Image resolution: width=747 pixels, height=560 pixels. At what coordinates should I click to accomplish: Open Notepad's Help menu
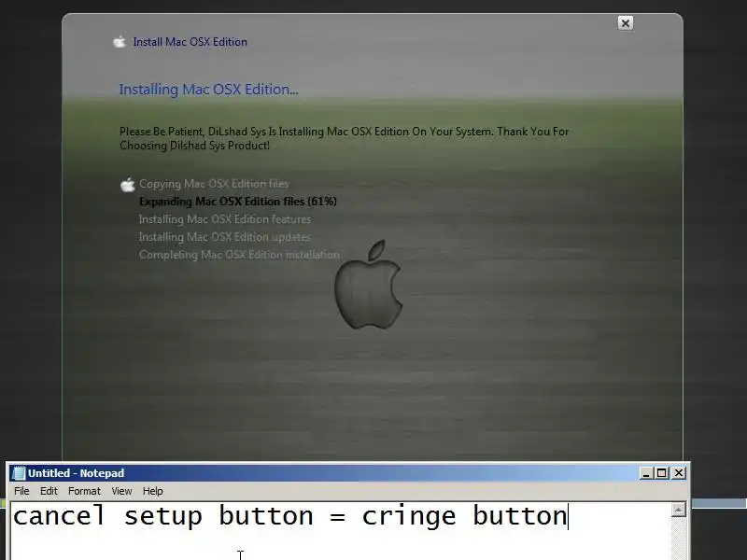tap(153, 491)
